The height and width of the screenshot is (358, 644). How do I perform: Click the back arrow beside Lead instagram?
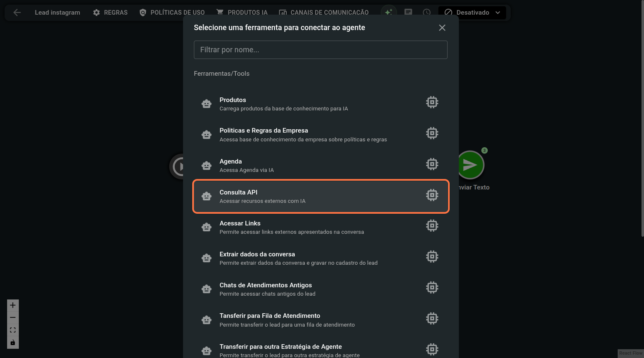pyautogui.click(x=17, y=13)
